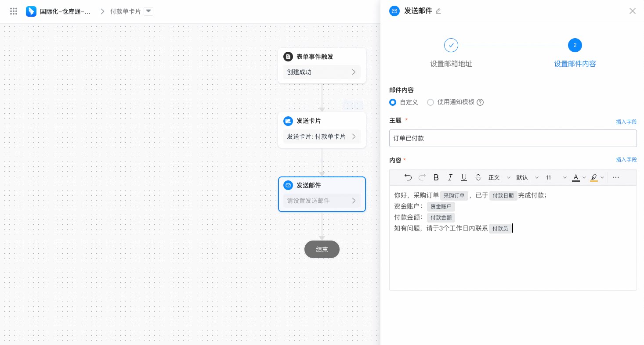The image size is (644, 345).
Task: Select the 使用通知模板 radio option
Action: [x=431, y=102]
